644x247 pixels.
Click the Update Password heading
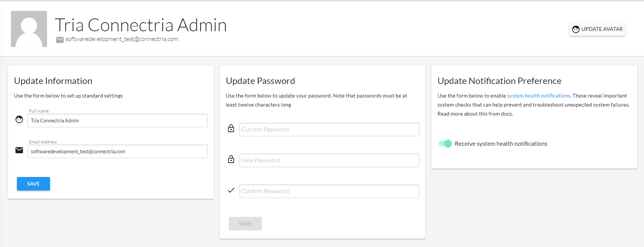[260, 81]
